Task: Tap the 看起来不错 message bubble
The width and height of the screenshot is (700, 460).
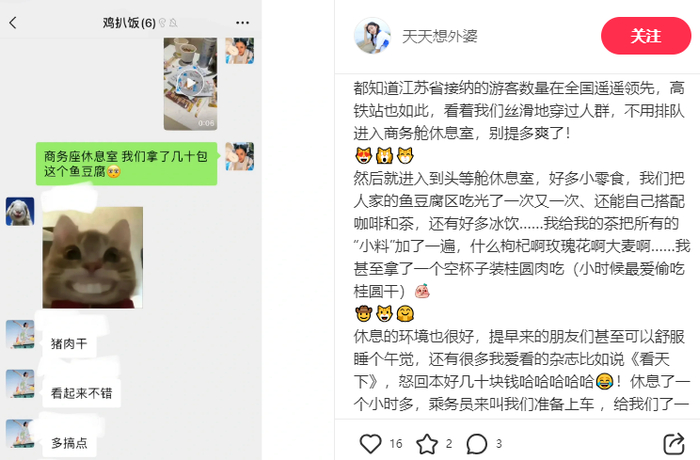Action: pyautogui.click(x=81, y=393)
